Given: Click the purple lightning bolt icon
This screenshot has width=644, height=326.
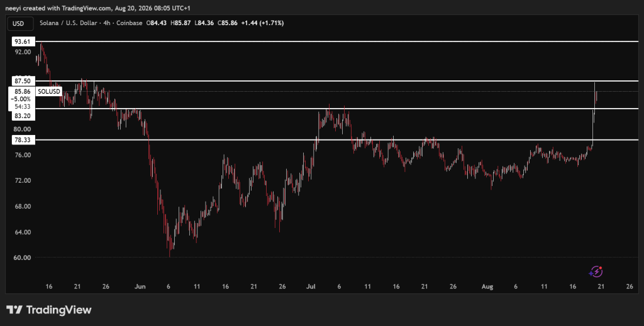Looking at the screenshot, I should (596, 271).
